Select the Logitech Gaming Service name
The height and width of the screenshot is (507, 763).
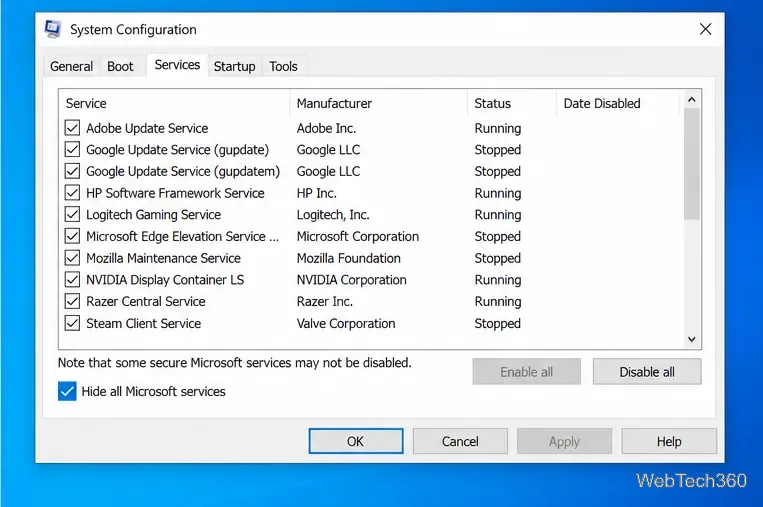tap(153, 215)
